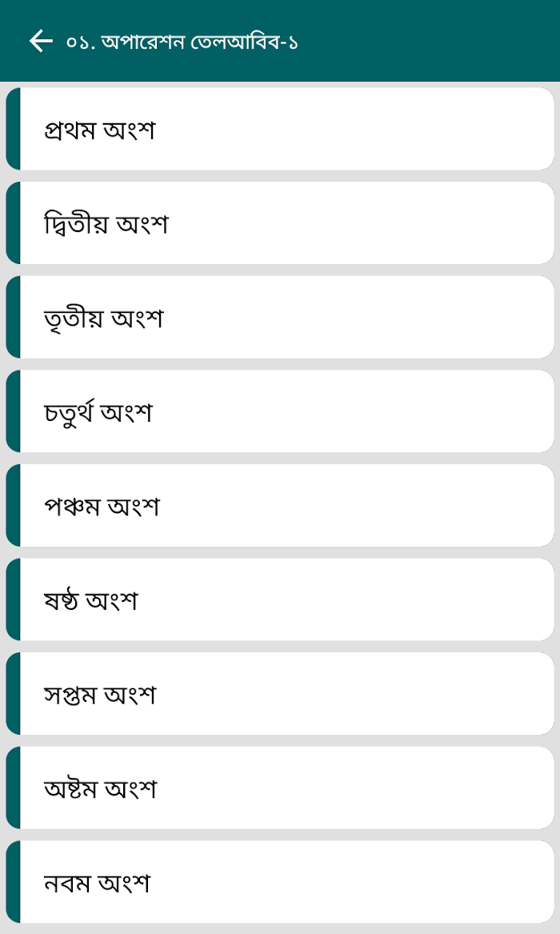Screen dimensions: 560x934
Task: Click teal accent bar beside চতুর্থ অংশ
Action: point(13,411)
